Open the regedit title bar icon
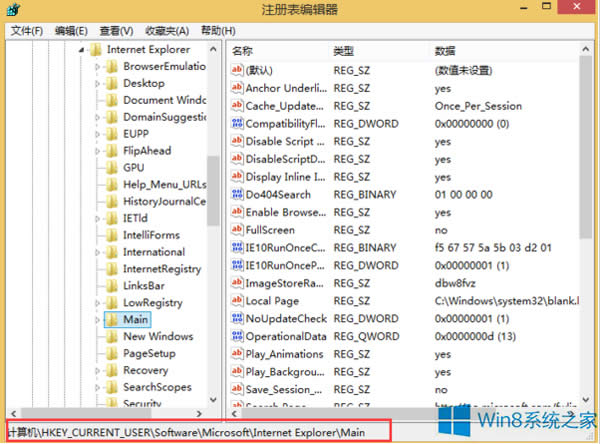This screenshot has width=600, height=444. 13,9
